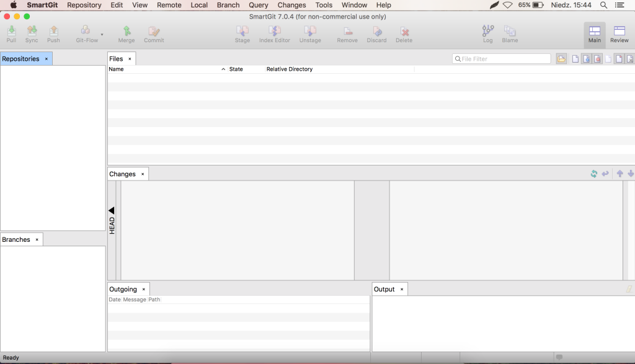
Task: Click the Discard toolbar icon
Action: click(x=376, y=34)
